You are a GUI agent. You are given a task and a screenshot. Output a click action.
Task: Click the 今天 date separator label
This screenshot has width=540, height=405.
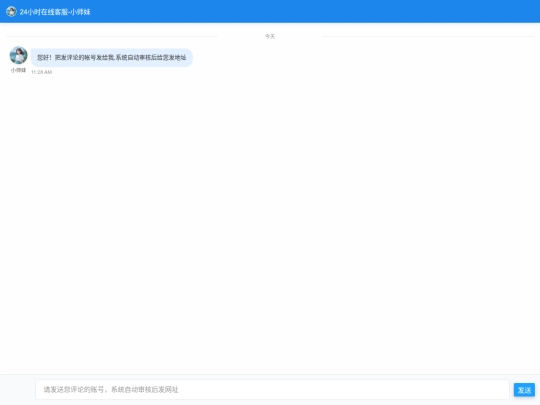point(270,36)
